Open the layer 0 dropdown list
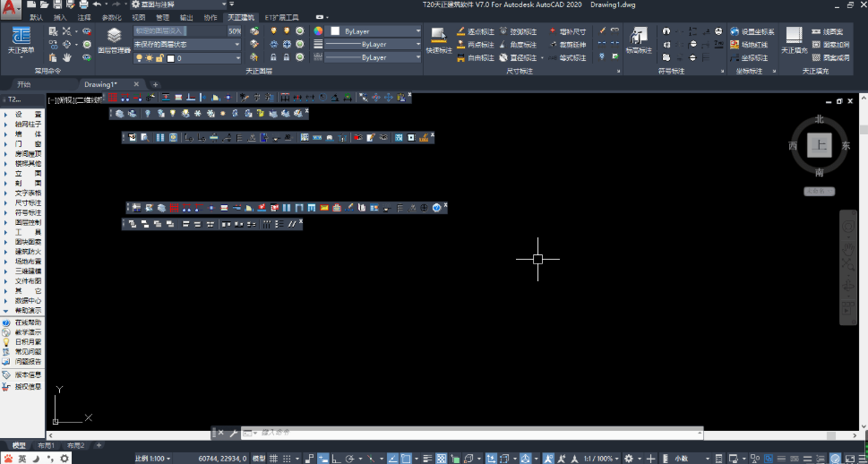Viewport: 868px width, 464px height. 187,57
